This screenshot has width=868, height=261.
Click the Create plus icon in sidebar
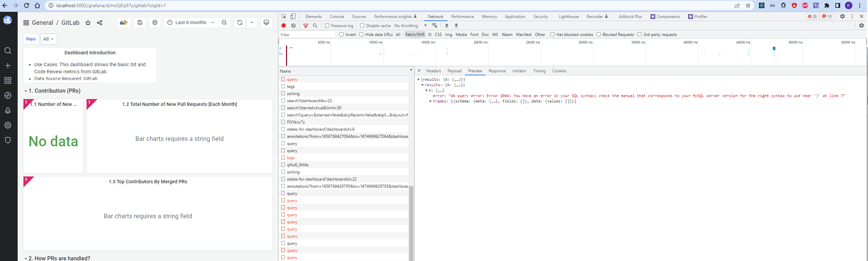pyautogui.click(x=8, y=66)
